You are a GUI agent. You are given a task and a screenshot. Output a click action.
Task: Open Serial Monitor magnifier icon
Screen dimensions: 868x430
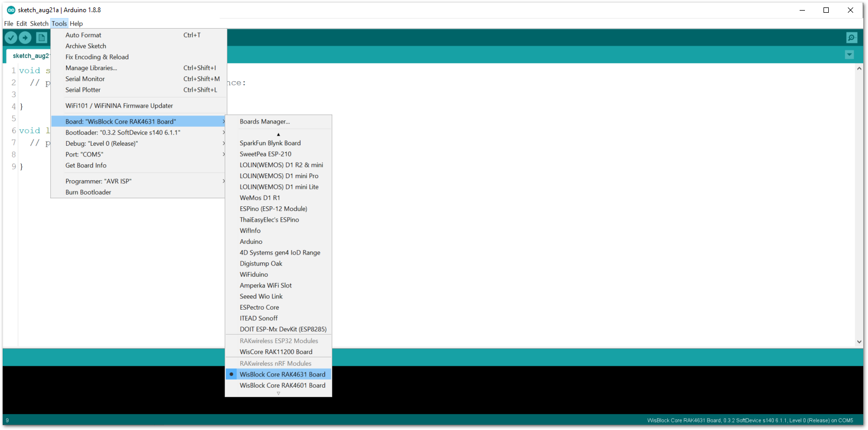click(x=852, y=38)
